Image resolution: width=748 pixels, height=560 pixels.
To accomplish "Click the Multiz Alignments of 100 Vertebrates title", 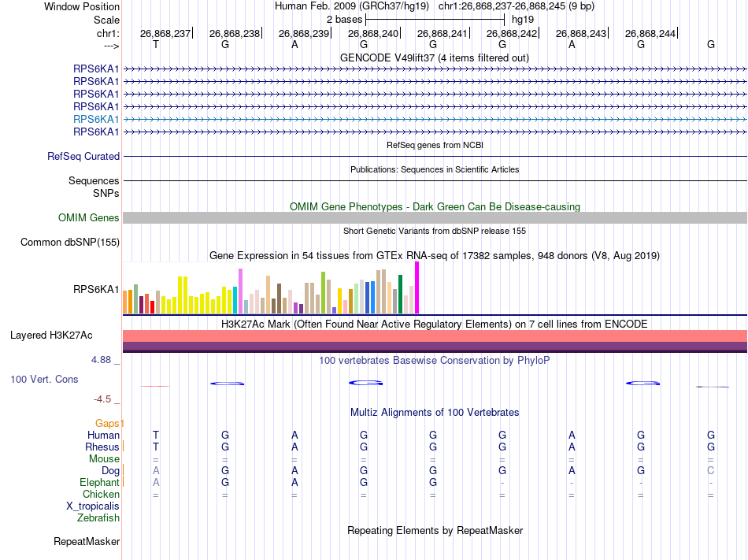I will (x=434, y=413).
